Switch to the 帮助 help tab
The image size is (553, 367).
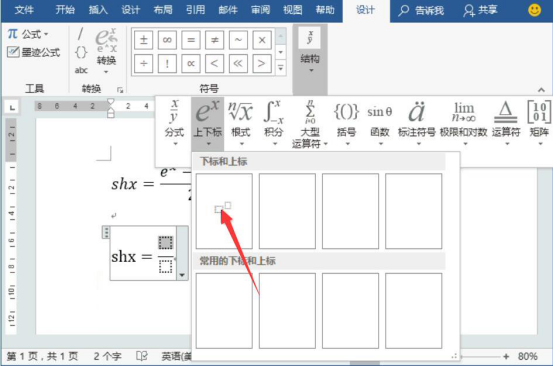325,10
